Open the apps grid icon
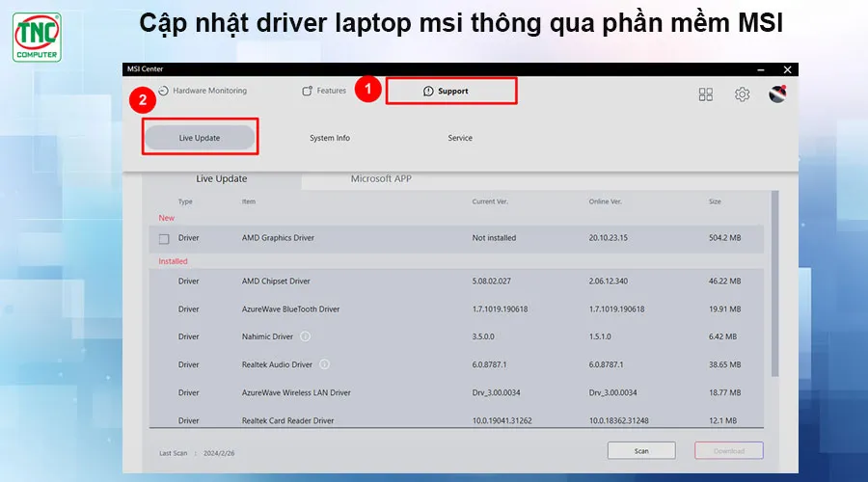This screenshot has height=482, width=868. point(705,94)
